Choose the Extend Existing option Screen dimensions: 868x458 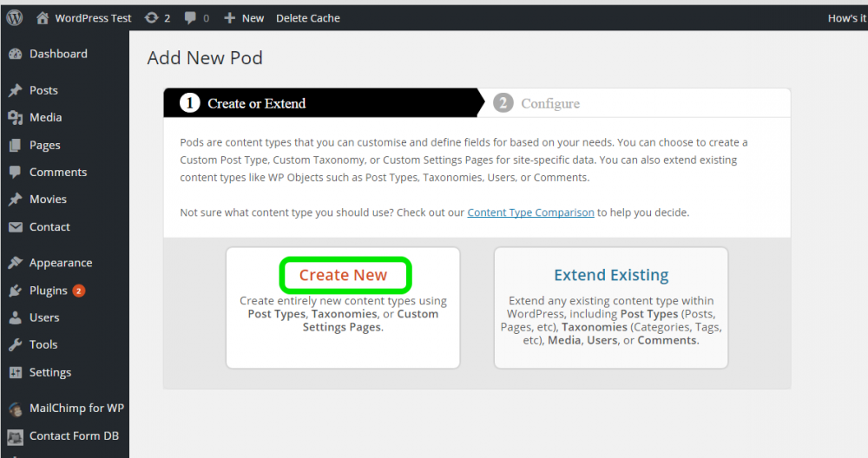(x=611, y=275)
